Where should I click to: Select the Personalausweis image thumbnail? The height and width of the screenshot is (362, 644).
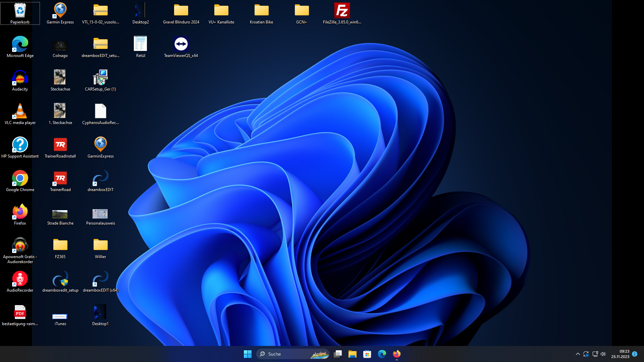(x=100, y=214)
